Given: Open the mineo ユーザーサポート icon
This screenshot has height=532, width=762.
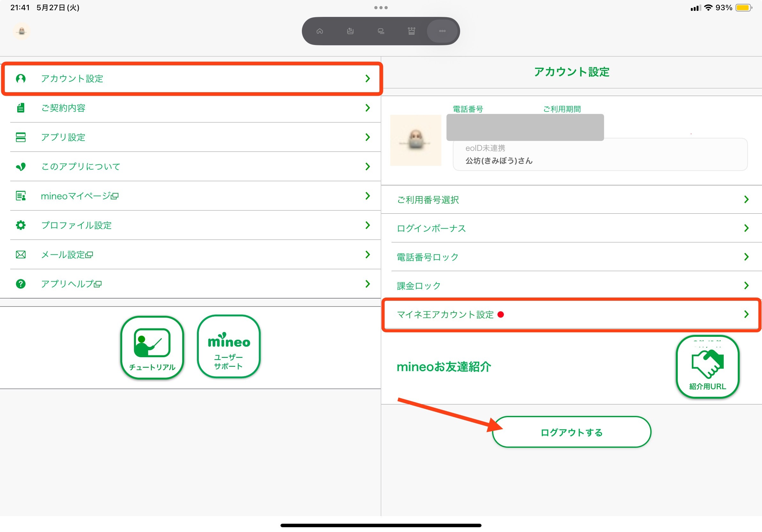Looking at the screenshot, I should (x=229, y=347).
